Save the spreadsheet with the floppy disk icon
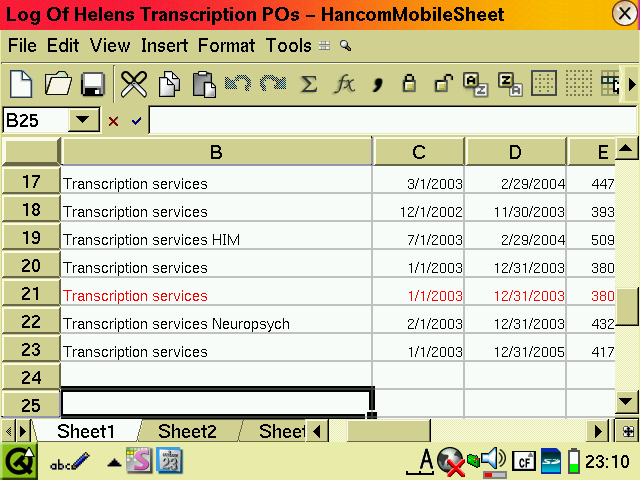The image size is (640, 480). pyautogui.click(x=93, y=84)
